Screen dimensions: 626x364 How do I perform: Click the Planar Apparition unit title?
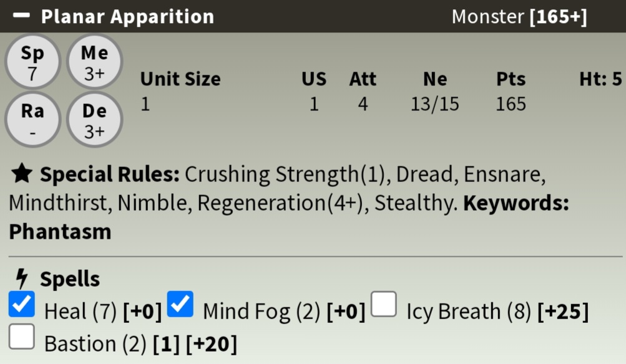(127, 16)
